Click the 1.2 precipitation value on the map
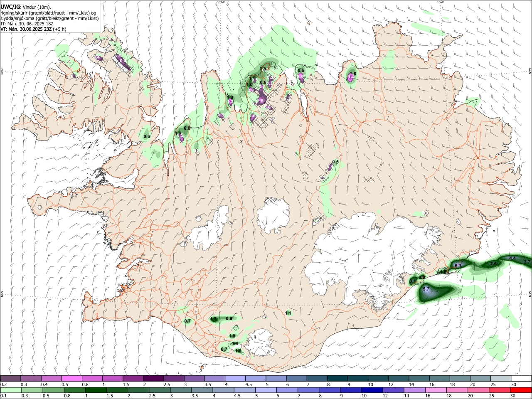Image resolution: width=532 pixels, height=399 pixels. point(238,351)
